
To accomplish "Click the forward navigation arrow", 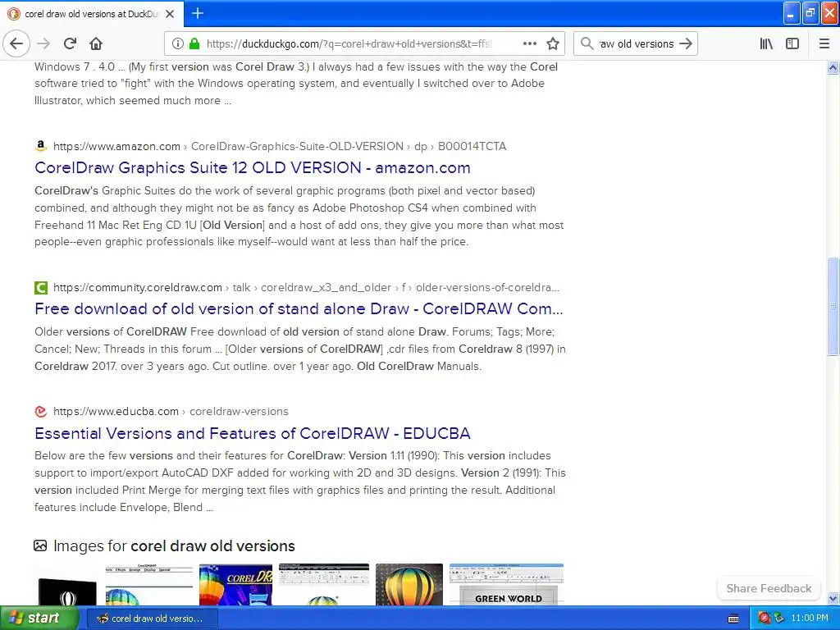I will tap(43, 43).
